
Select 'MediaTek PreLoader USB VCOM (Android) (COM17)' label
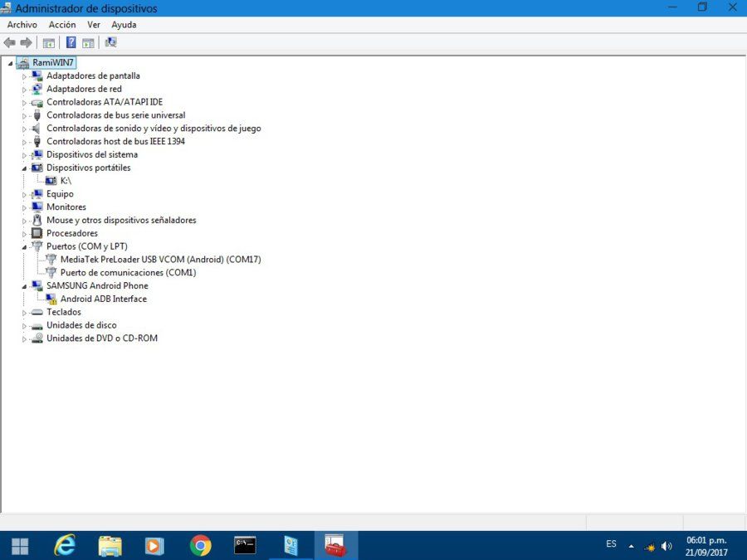(x=160, y=260)
